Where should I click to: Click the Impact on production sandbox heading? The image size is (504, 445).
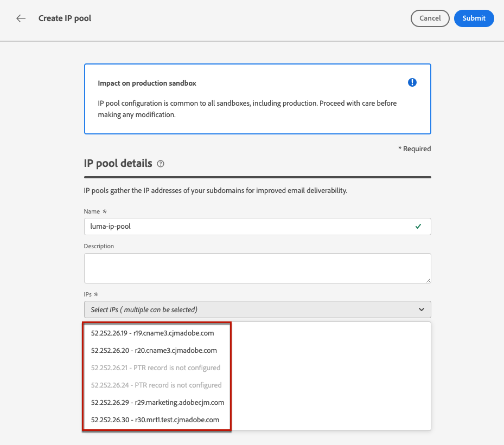147,83
